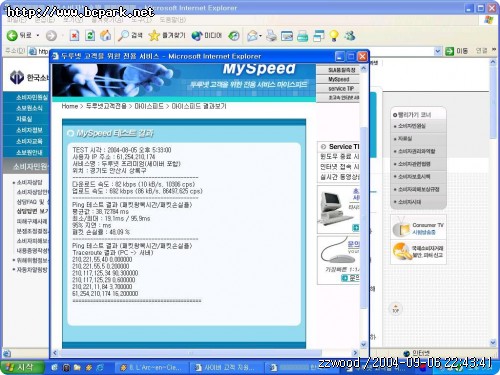Print the page with the printer icon
Image resolution: width=500 pixels, height=375 pixels.
tap(271, 35)
